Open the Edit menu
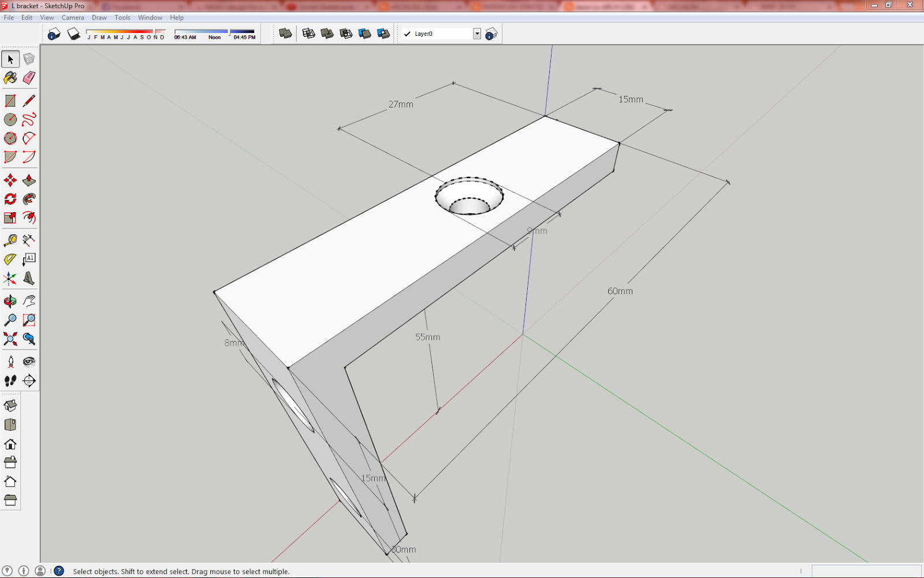The height and width of the screenshot is (578, 924). pos(27,17)
